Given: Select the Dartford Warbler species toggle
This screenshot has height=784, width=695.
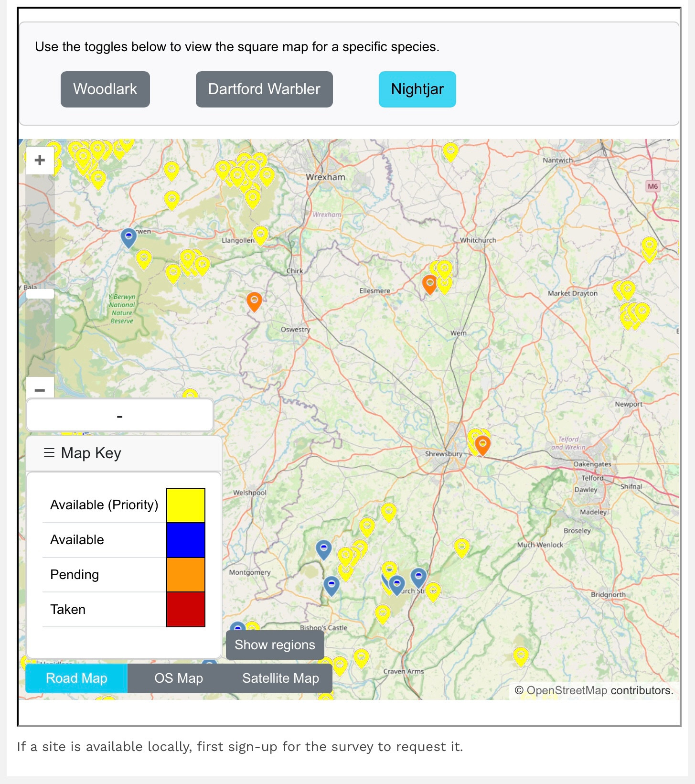Looking at the screenshot, I should [264, 89].
